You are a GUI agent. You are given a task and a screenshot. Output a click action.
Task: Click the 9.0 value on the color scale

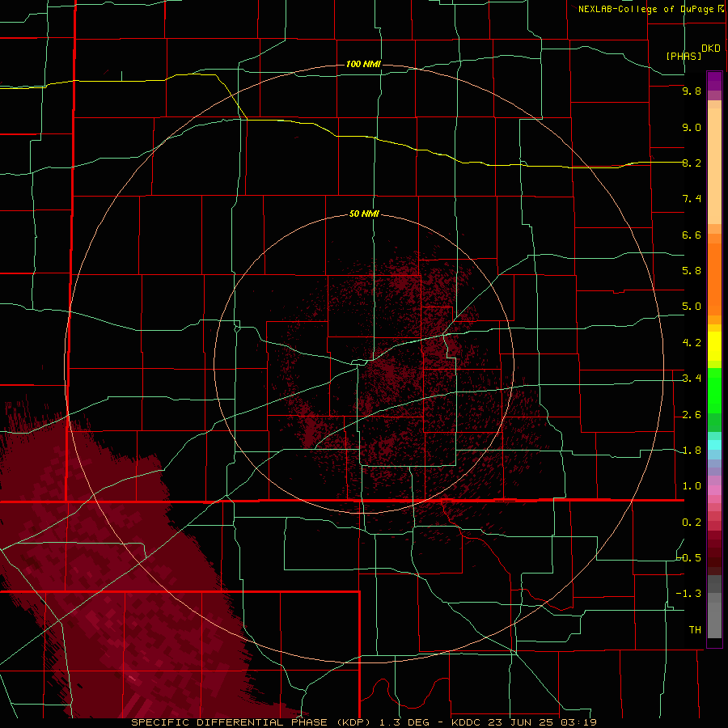(x=692, y=127)
